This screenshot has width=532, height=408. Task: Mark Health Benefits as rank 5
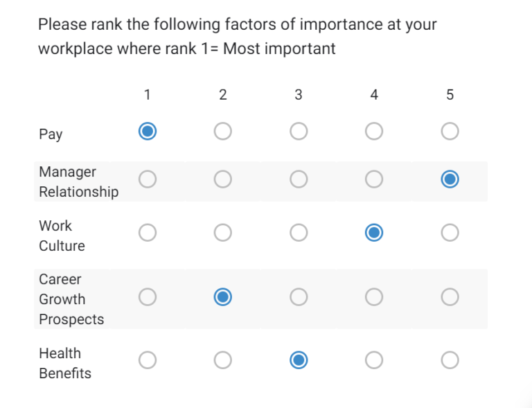[450, 360]
